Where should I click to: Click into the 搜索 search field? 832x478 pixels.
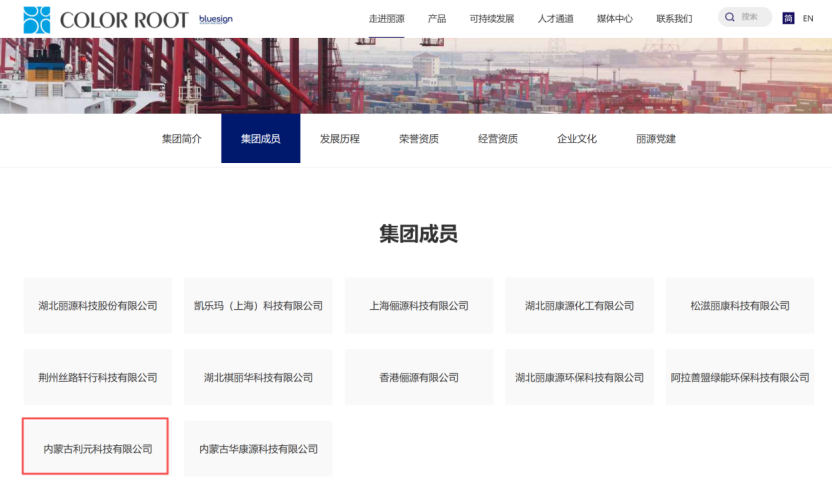[x=752, y=17]
